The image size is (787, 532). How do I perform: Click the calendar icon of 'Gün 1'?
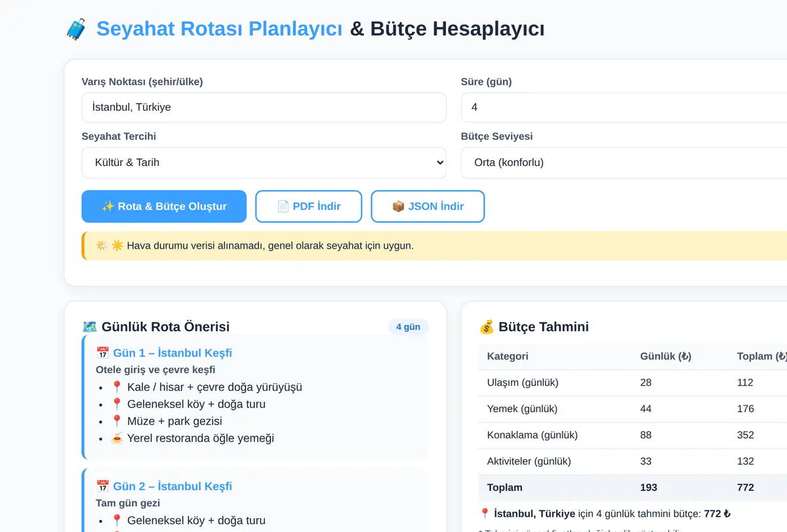click(102, 353)
